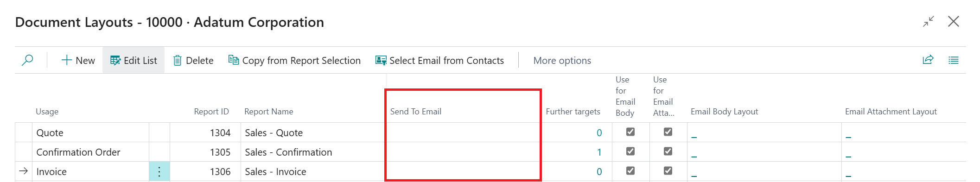Toggle Edit List mode
This screenshot has height=182, width=980.
[x=134, y=60]
